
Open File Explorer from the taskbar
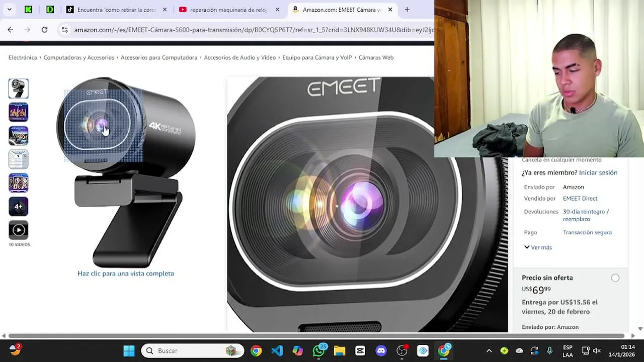(339, 350)
